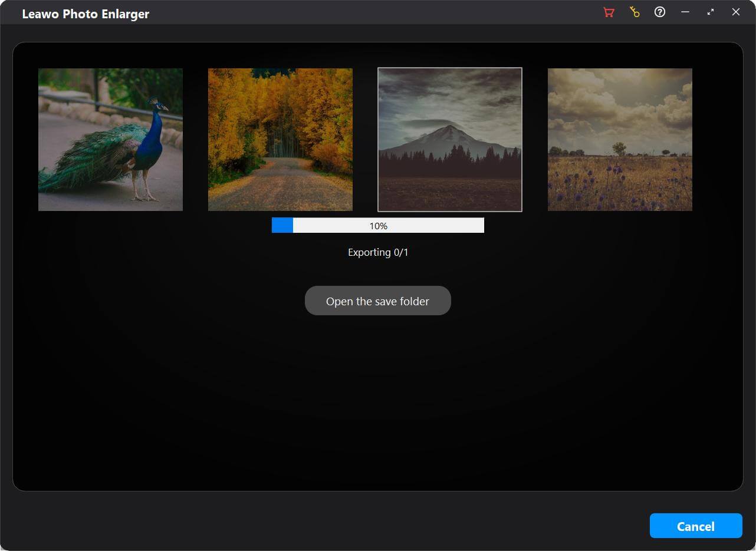Open the help question mark icon
Viewport: 756px width, 551px height.
[x=660, y=12]
